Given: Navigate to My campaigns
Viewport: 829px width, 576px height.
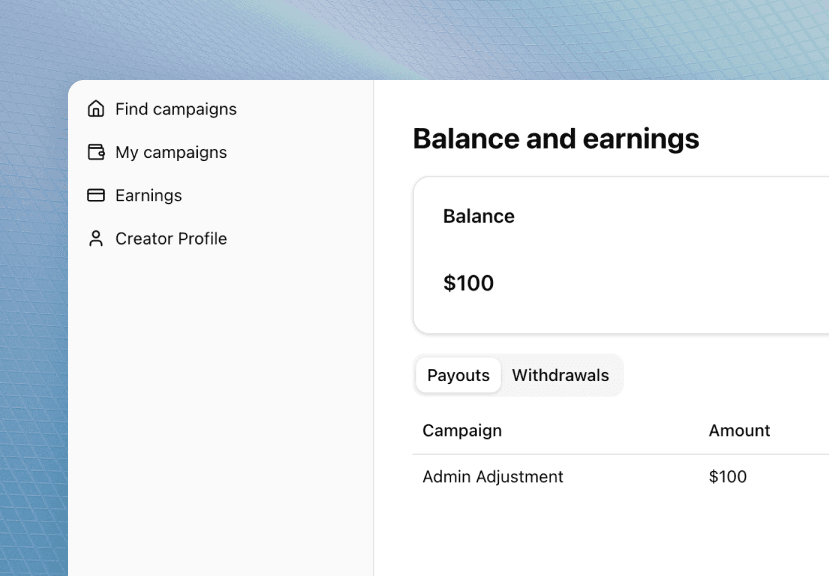Looking at the screenshot, I should coord(171,152).
